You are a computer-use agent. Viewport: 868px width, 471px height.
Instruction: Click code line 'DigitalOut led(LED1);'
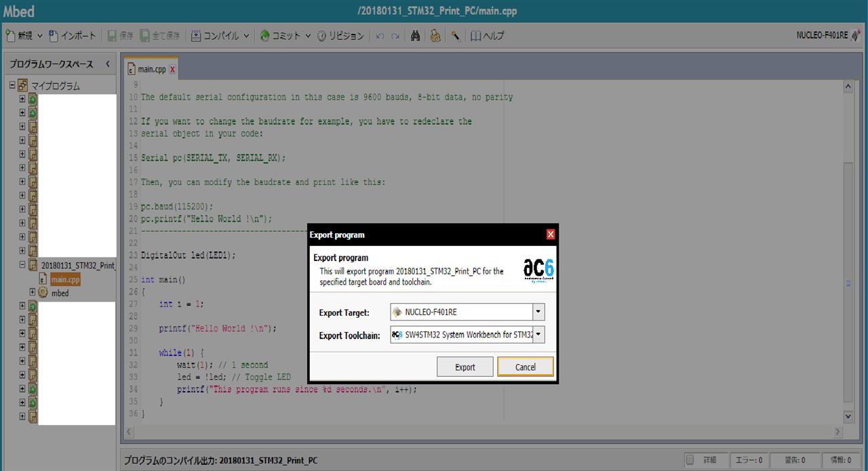click(x=189, y=255)
